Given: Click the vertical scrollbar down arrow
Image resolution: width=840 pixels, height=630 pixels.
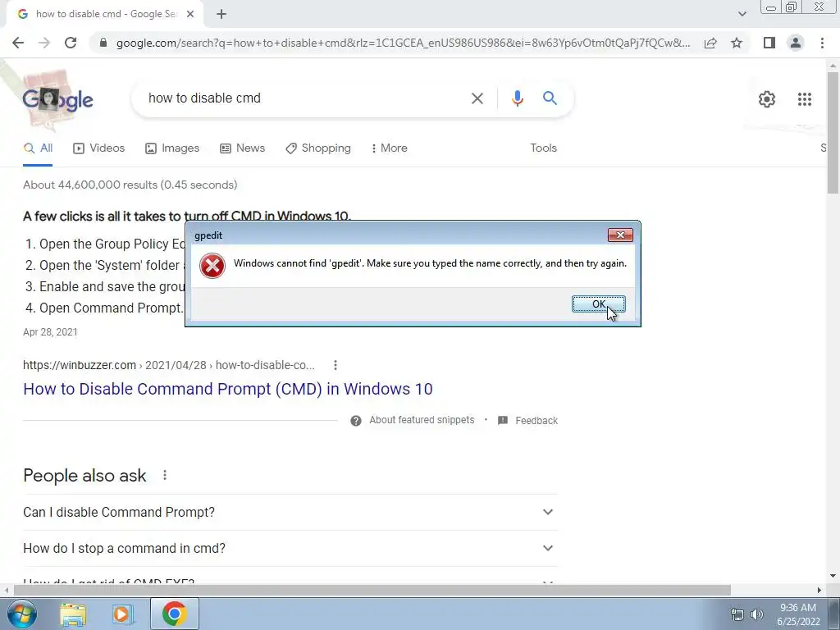Looking at the screenshot, I should pyautogui.click(x=833, y=577).
